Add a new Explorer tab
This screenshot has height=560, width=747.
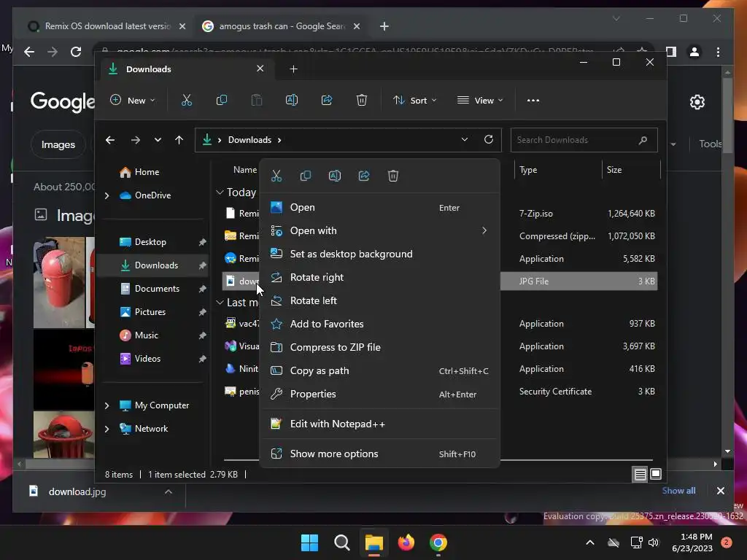pyautogui.click(x=293, y=69)
